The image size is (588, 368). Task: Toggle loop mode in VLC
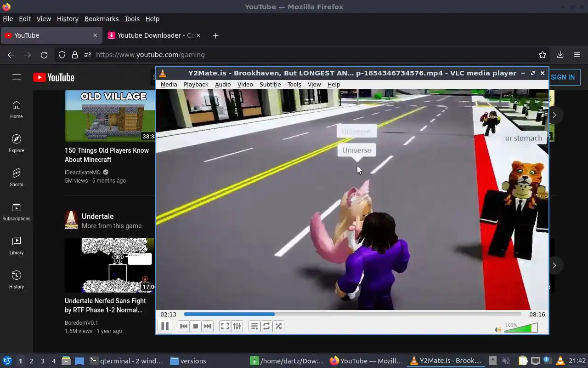click(266, 326)
